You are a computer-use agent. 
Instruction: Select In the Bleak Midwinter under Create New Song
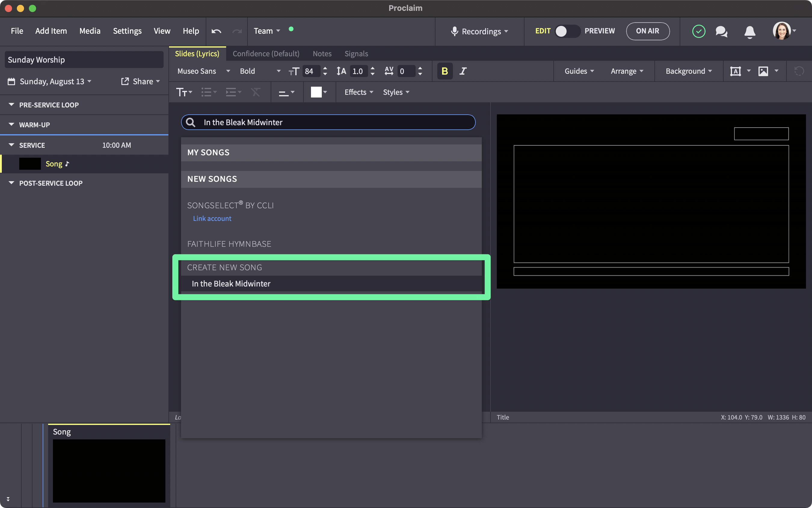(331, 283)
